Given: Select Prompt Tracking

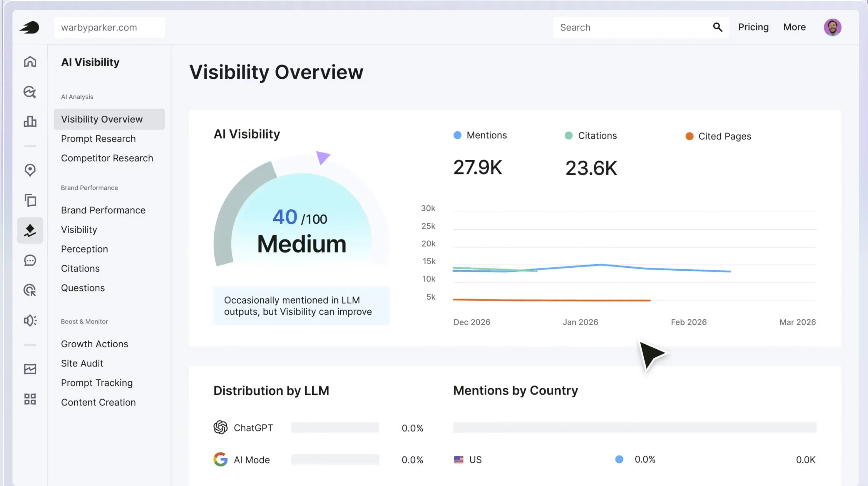Looking at the screenshot, I should pyautogui.click(x=97, y=383).
